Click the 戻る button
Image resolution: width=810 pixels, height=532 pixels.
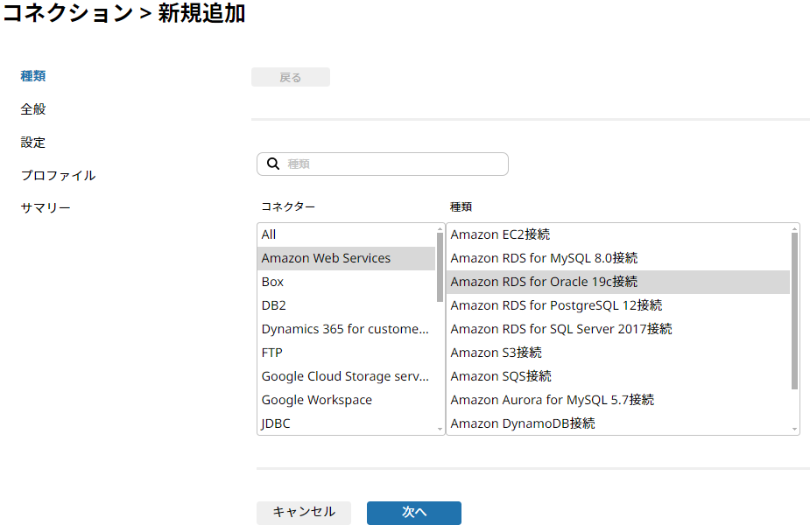[291, 77]
